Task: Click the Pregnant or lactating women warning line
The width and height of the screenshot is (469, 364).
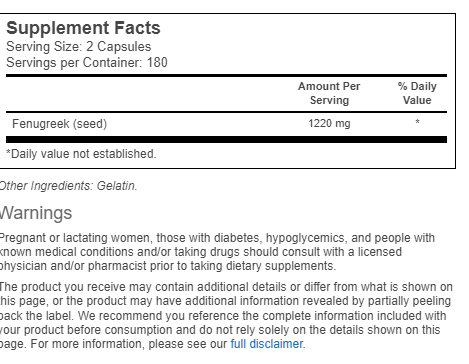Action: (217, 238)
